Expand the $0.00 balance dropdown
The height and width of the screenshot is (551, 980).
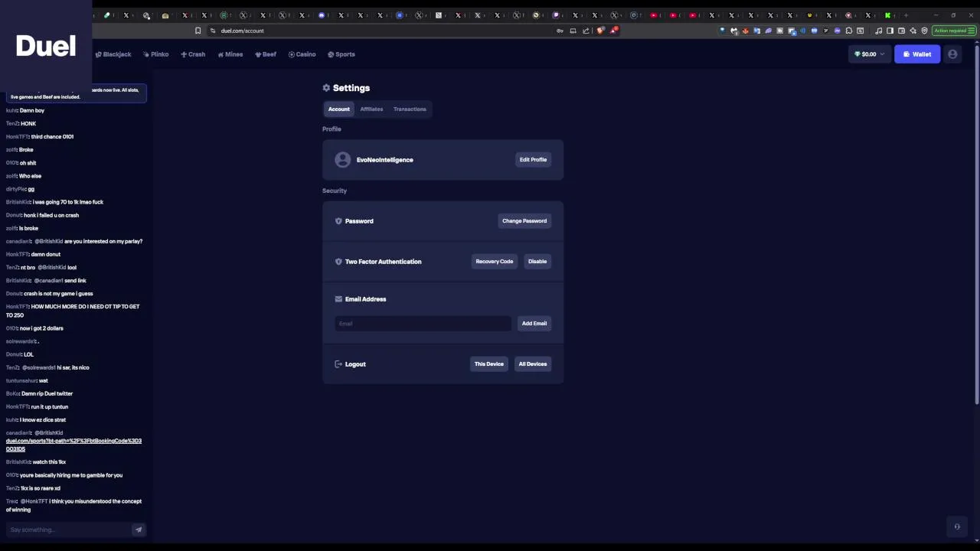pyautogui.click(x=869, y=54)
